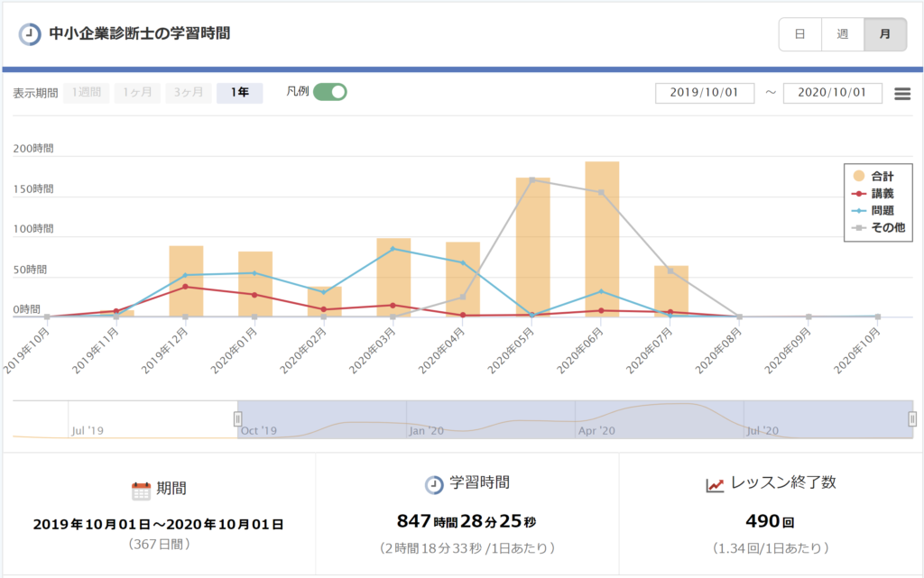Turn off the 凡例 legend switch
Viewport: 924px width, 578px height.
point(329,92)
